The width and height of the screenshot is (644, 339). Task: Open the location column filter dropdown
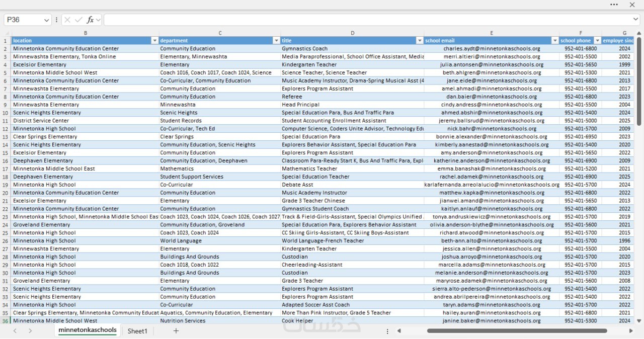point(154,40)
